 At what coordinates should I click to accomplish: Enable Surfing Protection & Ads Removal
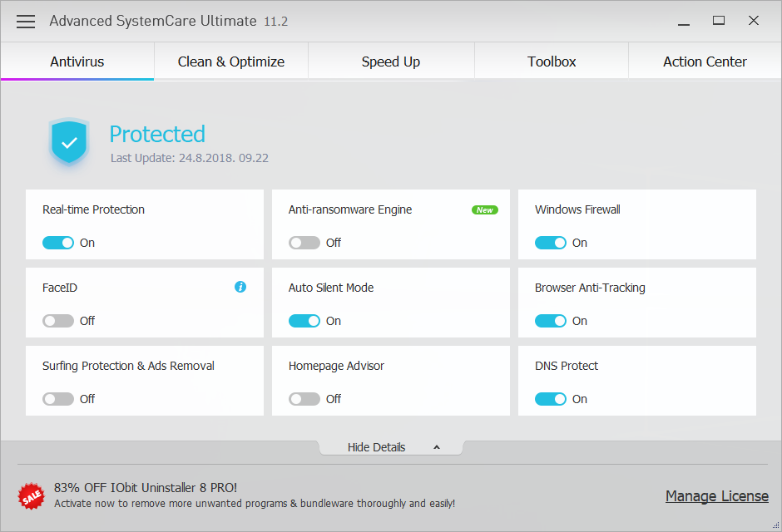point(58,399)
